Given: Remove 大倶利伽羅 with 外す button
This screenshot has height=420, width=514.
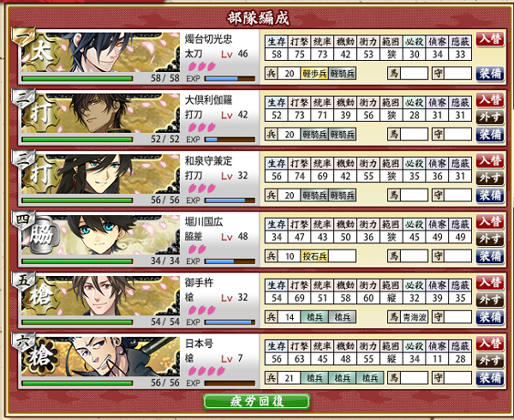Looking at the screenshot, I should [x=490, y=117].
